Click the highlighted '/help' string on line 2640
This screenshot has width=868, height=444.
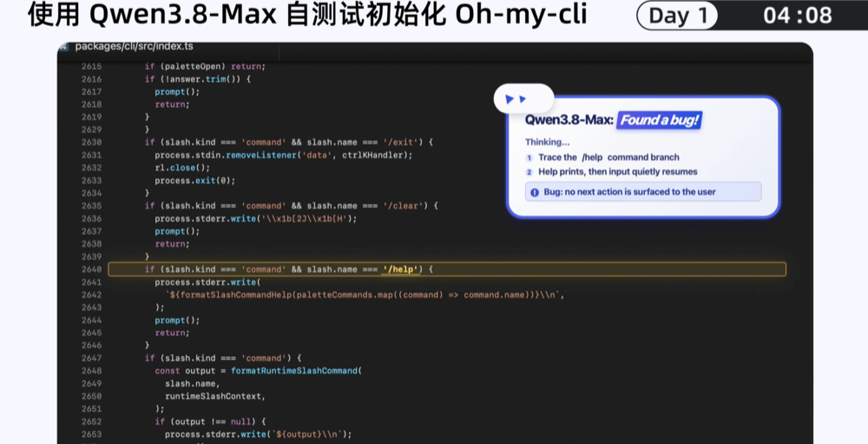pos(401,269)
